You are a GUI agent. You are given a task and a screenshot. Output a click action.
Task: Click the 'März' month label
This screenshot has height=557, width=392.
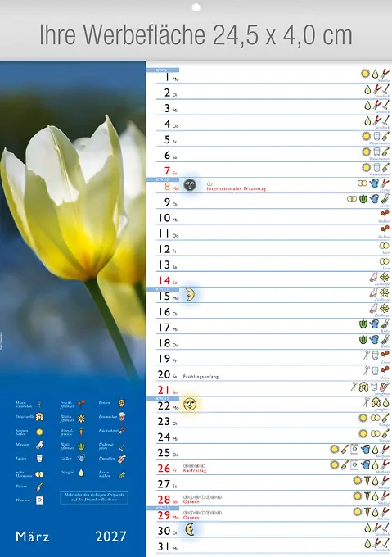pos(32,537)
